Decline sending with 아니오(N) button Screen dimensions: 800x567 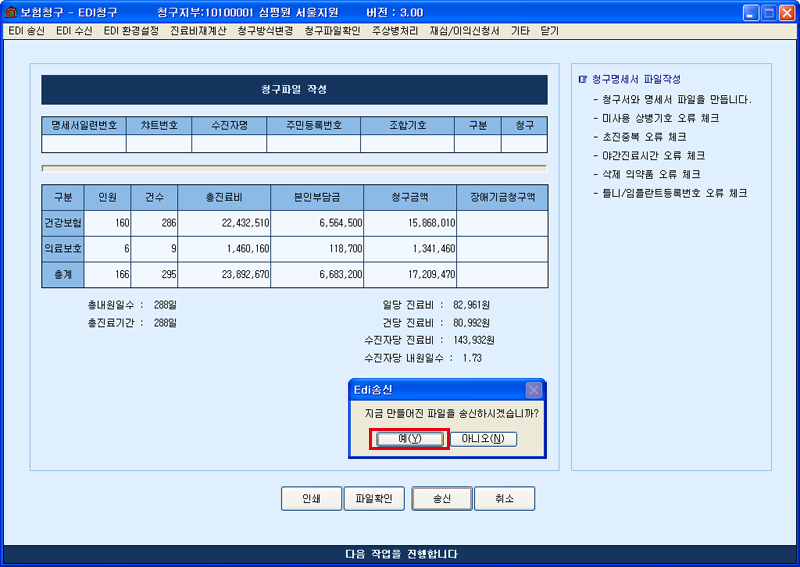(x=483, y=439)
